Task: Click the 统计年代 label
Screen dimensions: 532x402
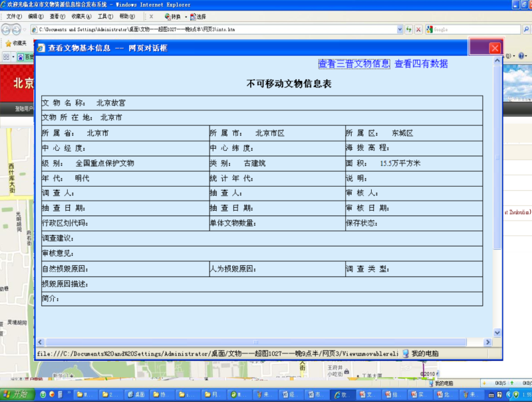Action: pos(231,178)
